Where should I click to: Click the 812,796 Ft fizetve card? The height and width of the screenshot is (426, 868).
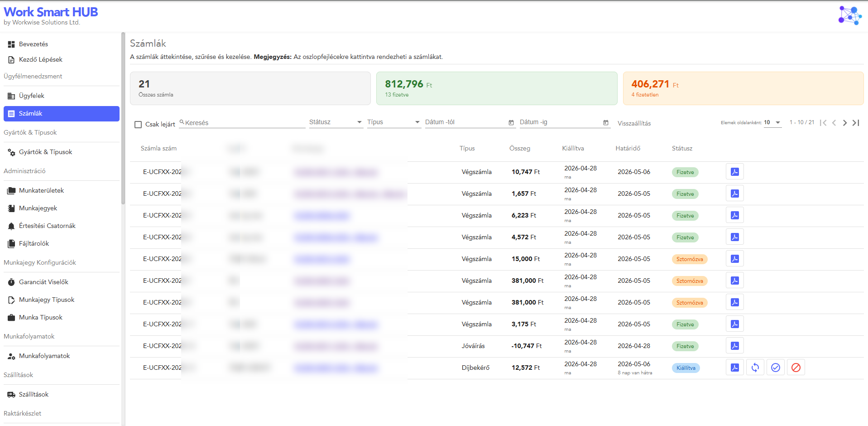497,88
